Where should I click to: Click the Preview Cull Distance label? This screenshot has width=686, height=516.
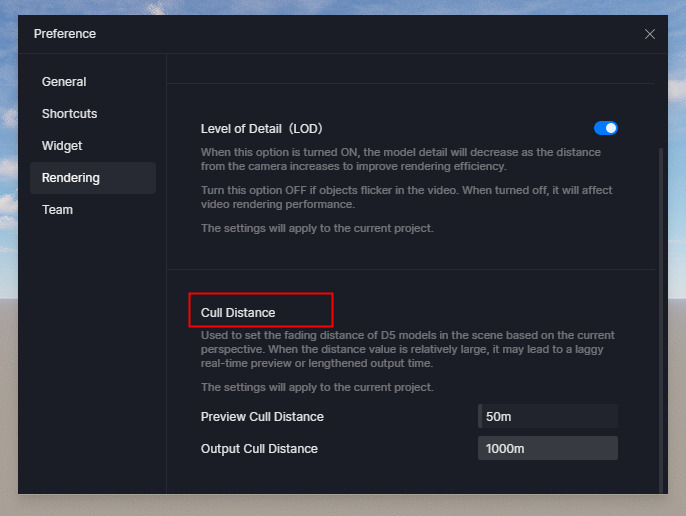click(262, 417)
